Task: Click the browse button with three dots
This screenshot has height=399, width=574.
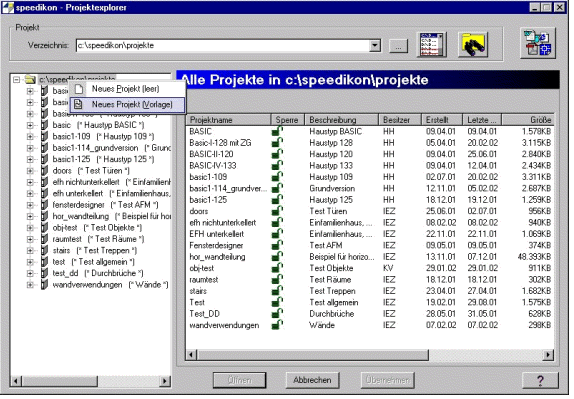Action: pos(398,46)
